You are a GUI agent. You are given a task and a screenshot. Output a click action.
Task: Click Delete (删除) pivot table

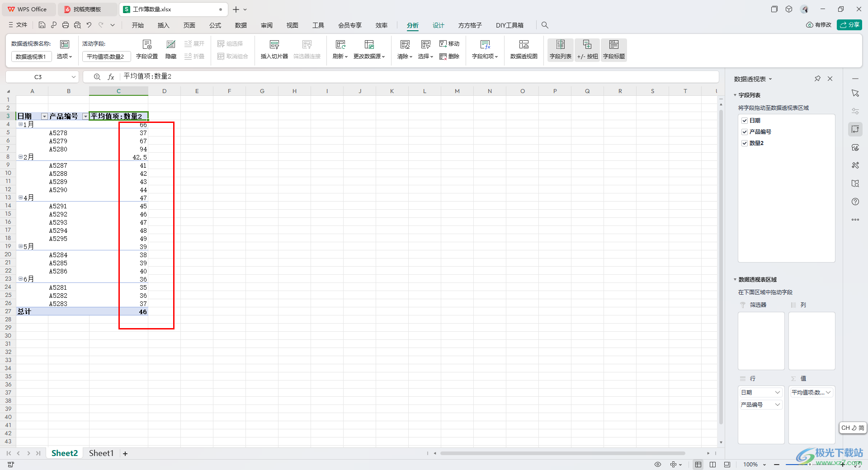pos(449,56)
